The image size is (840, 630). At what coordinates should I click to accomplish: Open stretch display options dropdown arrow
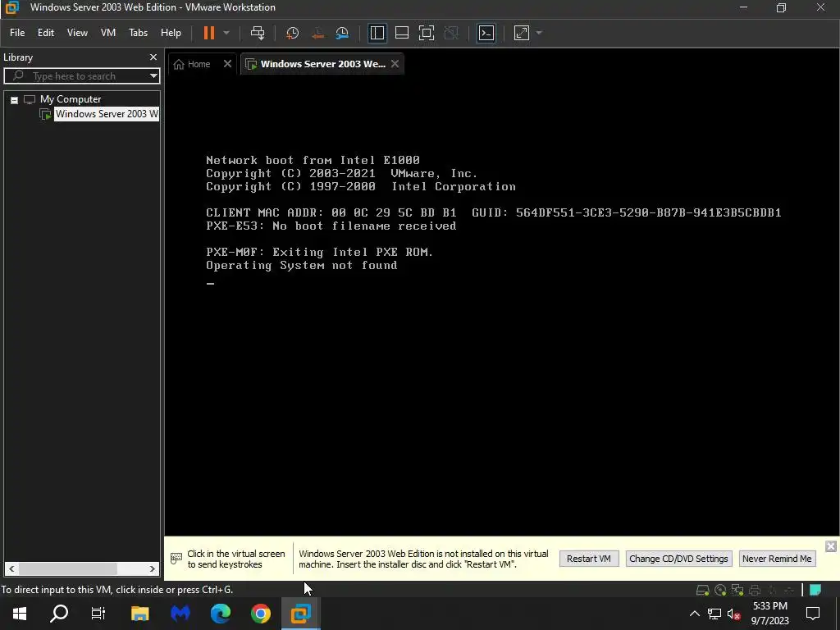pyautogui.click(x=539, y=33)
